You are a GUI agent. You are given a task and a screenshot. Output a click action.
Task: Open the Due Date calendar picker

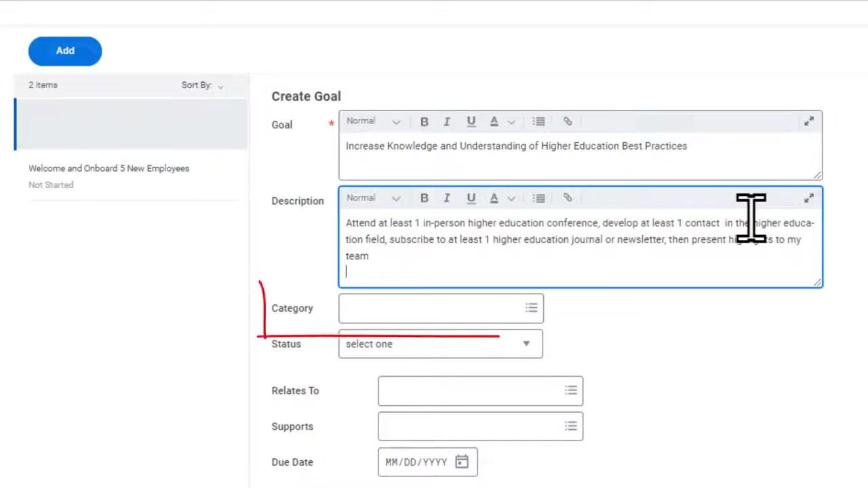point(462,462)
